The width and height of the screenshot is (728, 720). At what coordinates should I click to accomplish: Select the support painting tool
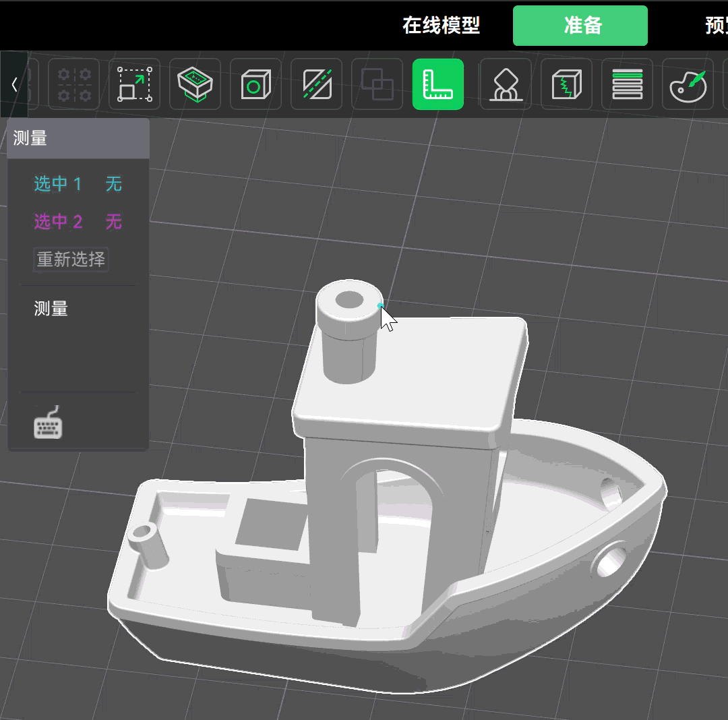[506, 84]
